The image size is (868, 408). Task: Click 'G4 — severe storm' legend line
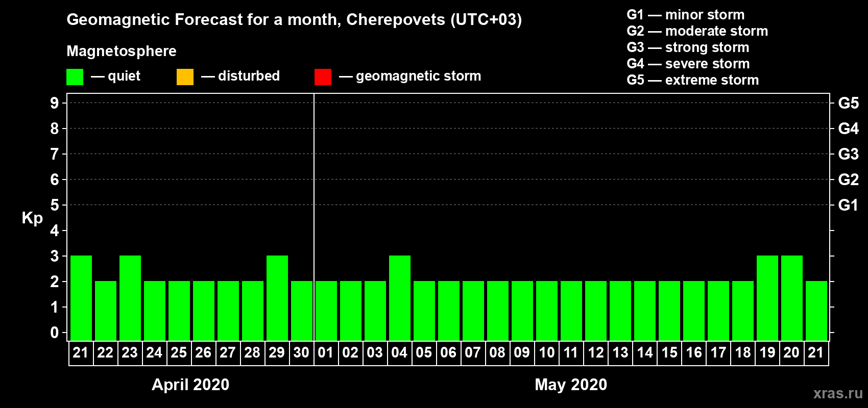pos(688,64)
